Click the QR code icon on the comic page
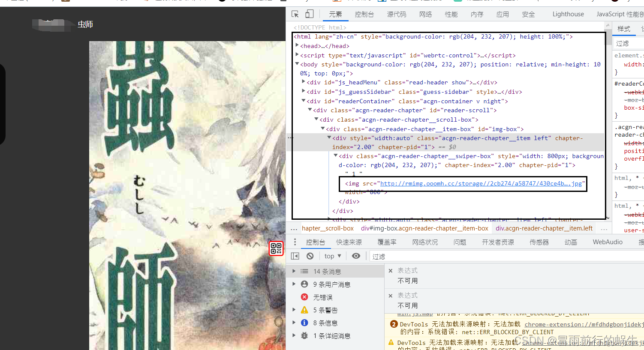This screenshot has height=350, width=644. tap(276, 248)
